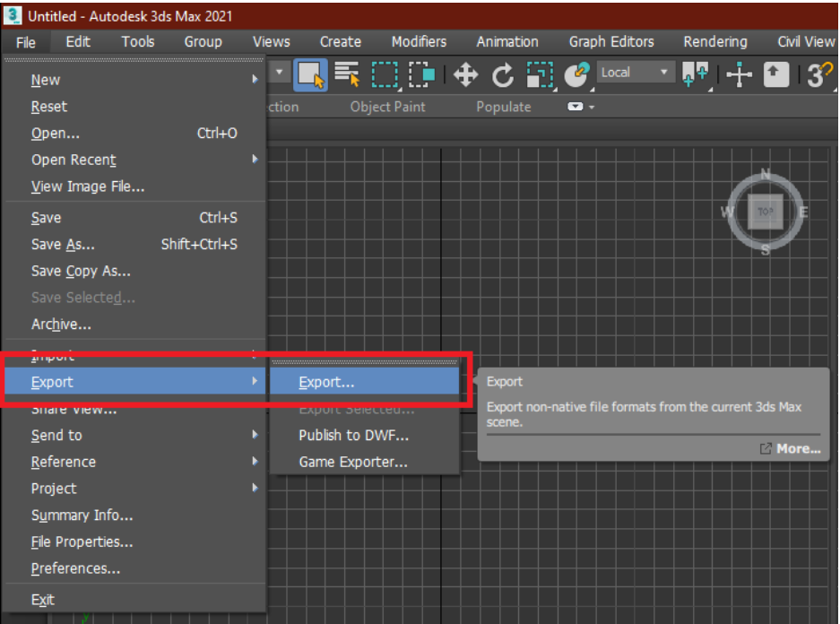Choose Exit from File menu
This screenshot has width=840, height=624.
tap(135, 600)
